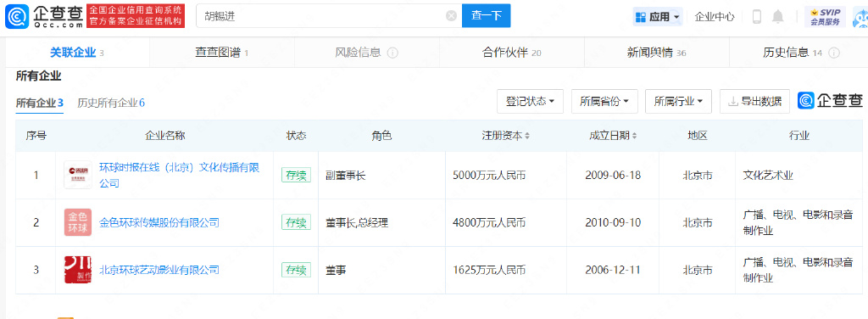Switch to 历史信息 tab
Screen dimensions: 868x319
798,53
